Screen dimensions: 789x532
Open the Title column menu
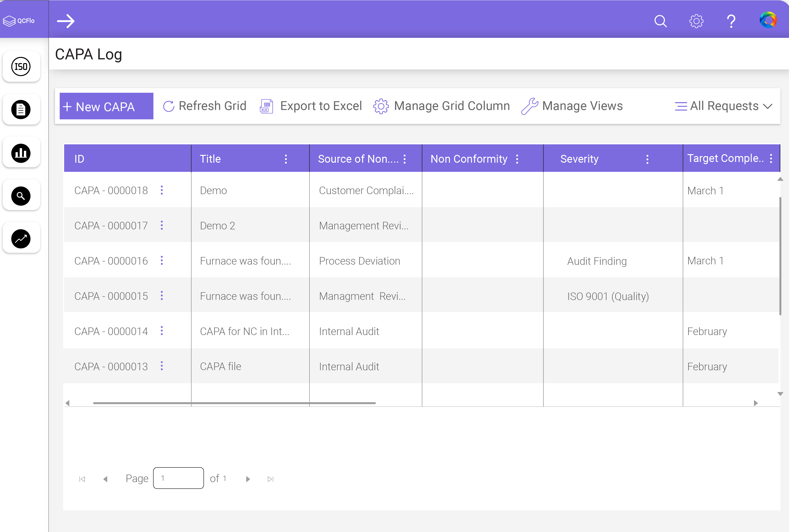pos(286,159)
